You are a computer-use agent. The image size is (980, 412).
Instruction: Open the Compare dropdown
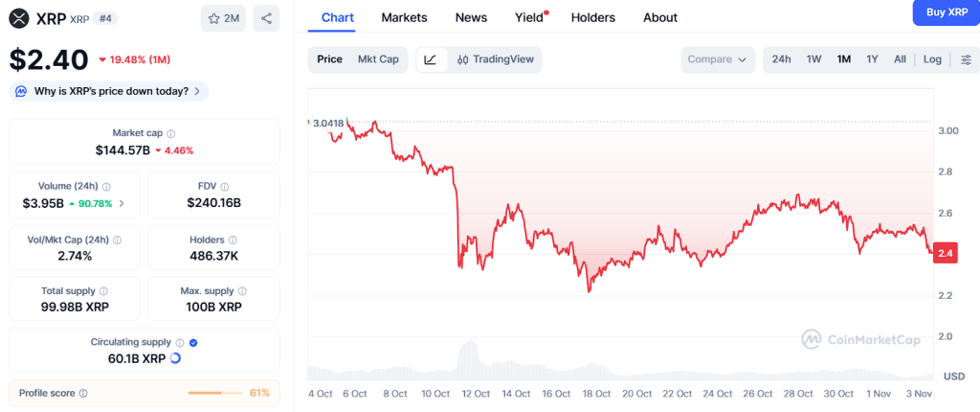tap(718, 59)
